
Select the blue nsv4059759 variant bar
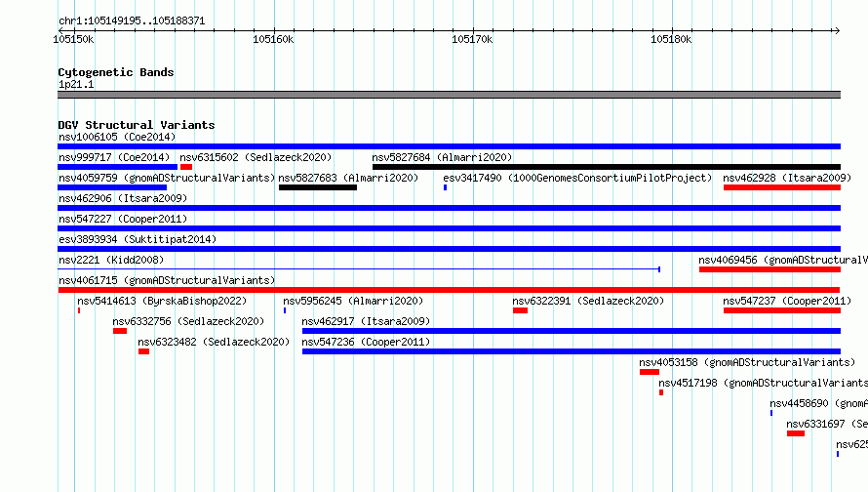click(112, 187)
